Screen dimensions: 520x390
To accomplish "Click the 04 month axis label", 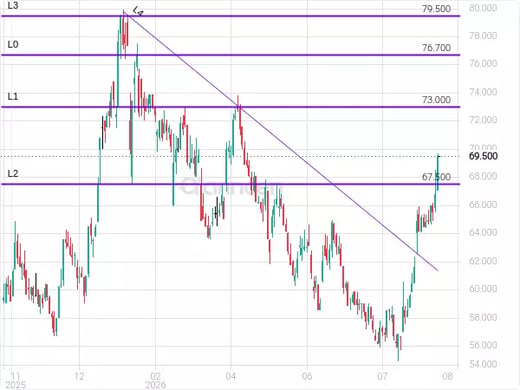I will (231, 376).
